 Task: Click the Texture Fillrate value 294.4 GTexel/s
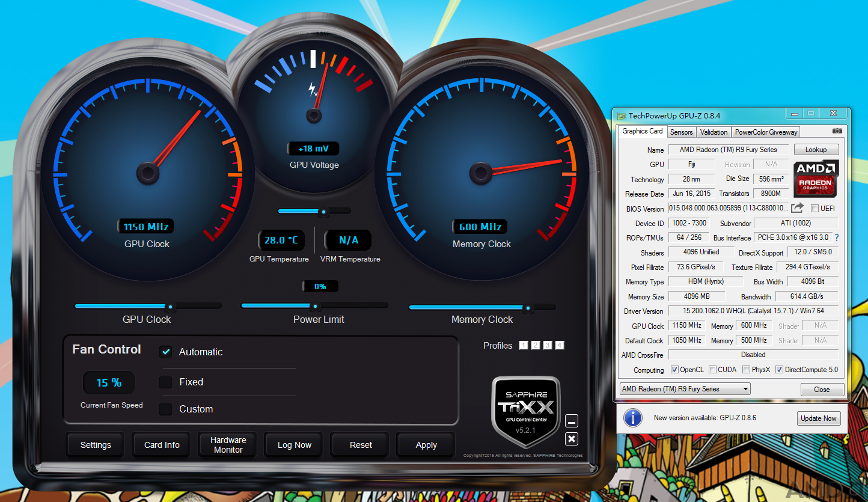coord(808,267)
